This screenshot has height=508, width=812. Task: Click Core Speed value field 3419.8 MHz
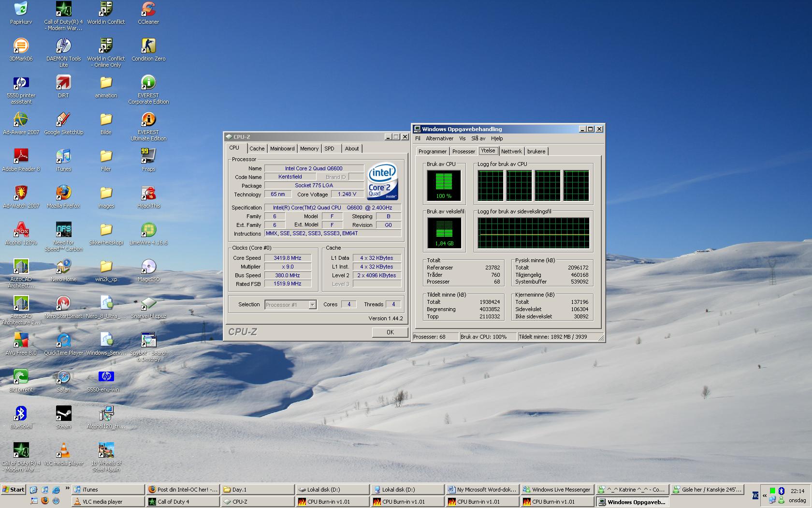click(x=287, y=258)
